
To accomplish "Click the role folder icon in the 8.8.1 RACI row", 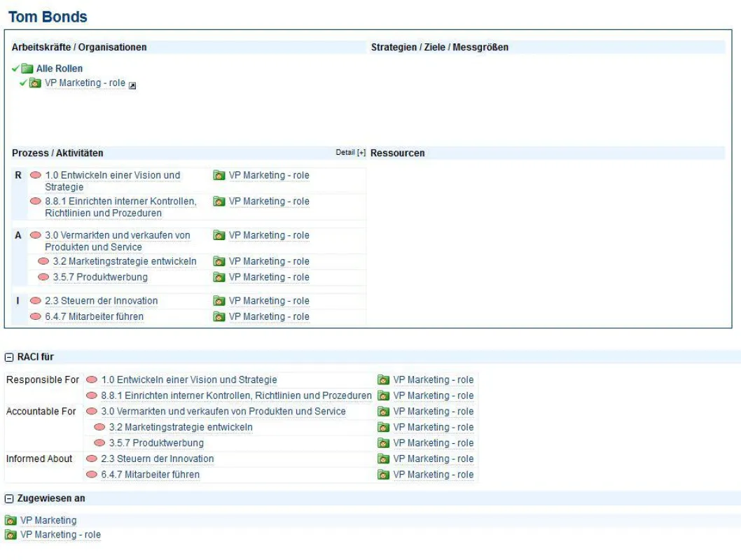I will click(383, 395).
